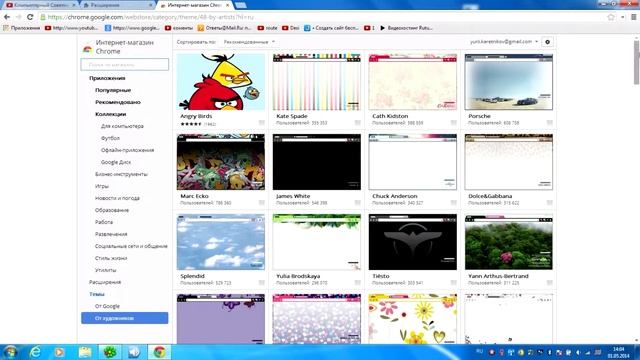
Task: Go back using browser back arrow
Action: click(7, 17)
